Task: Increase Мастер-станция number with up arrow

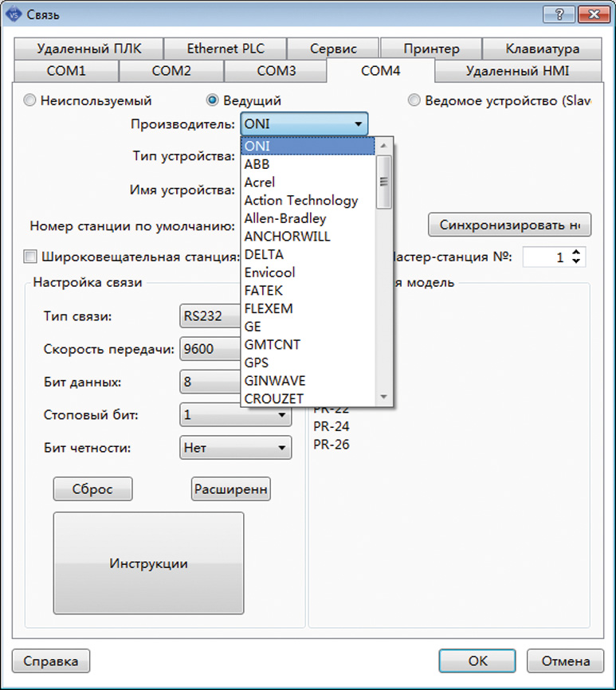Action: (577, 253)
